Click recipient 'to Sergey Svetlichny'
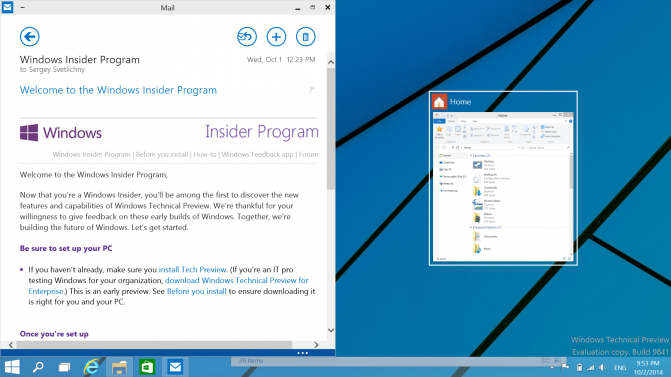This screenshot has height=377, width=671. (52, 69)
